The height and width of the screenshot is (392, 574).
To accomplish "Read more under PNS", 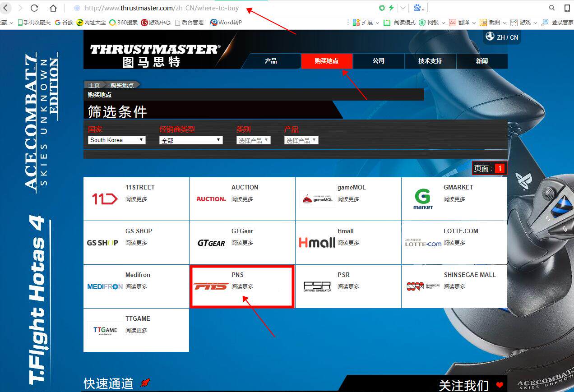I will point(242,286).
